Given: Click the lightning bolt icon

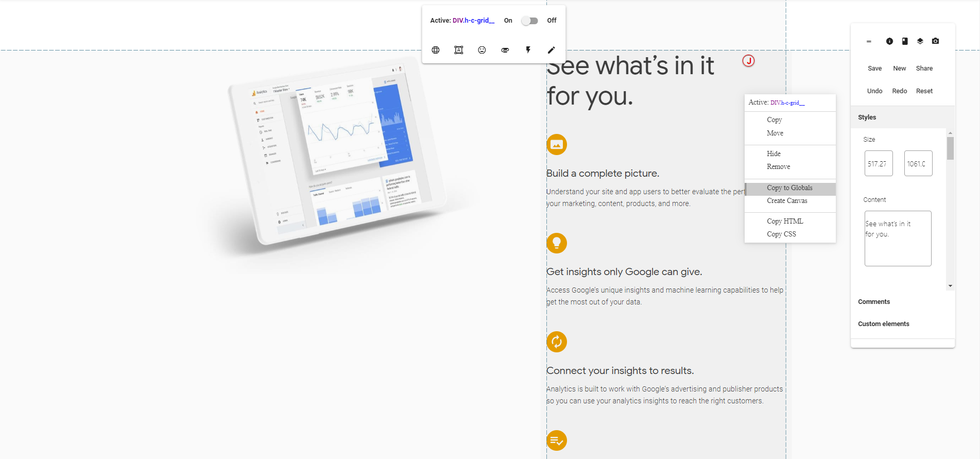Looking at the screenshot, I should point(528,50).
